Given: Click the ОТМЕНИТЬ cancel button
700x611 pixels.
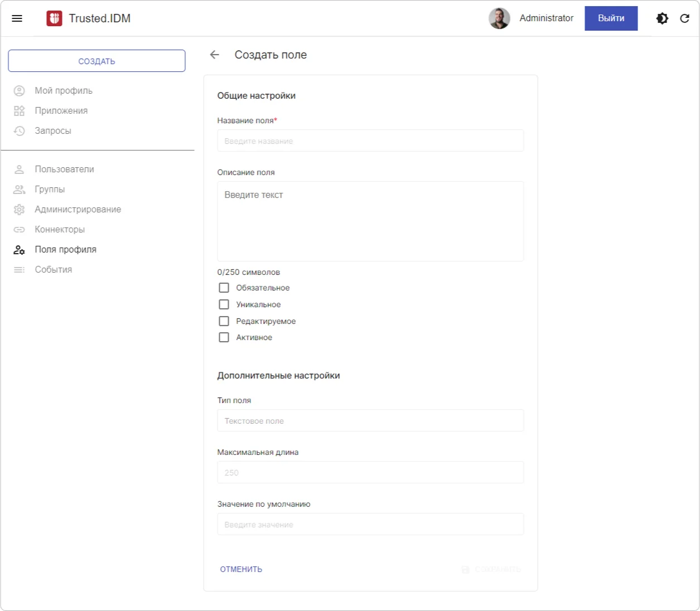Looking at the screenshot, I should point(241,569).
